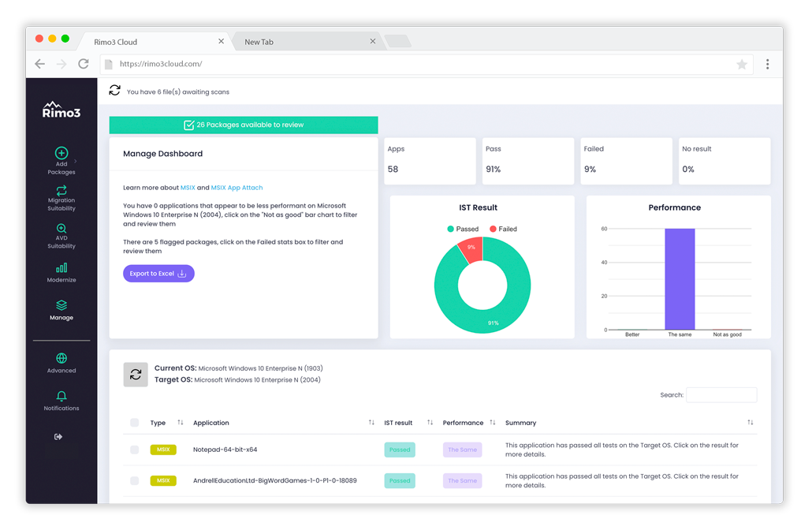This screenshot has width=812, height=530.
Task: Sort the Summary column
Action: click(x=750, y=423)
